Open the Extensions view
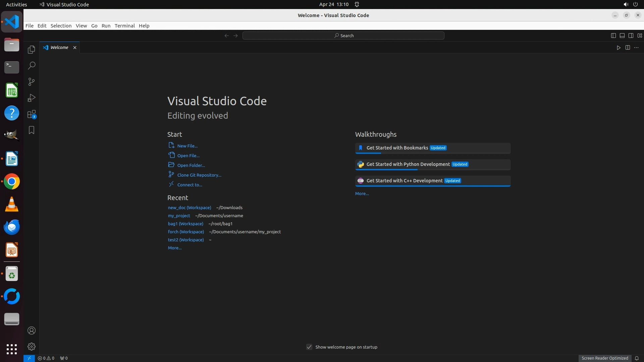Image resolution: width=644 pixels, height=362 pixels. pyautogui.click(x=32, y=114)
